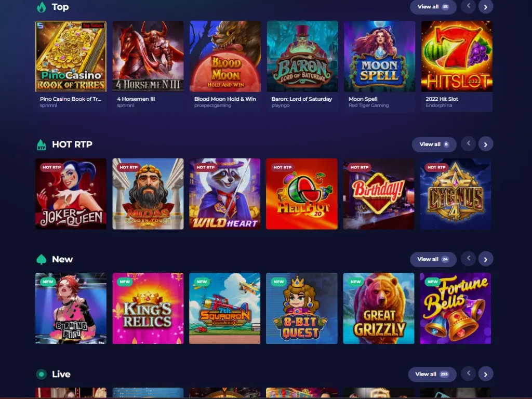Click the HOT RTP section droplet icon

pyautogui.click(x=42, y=144)
